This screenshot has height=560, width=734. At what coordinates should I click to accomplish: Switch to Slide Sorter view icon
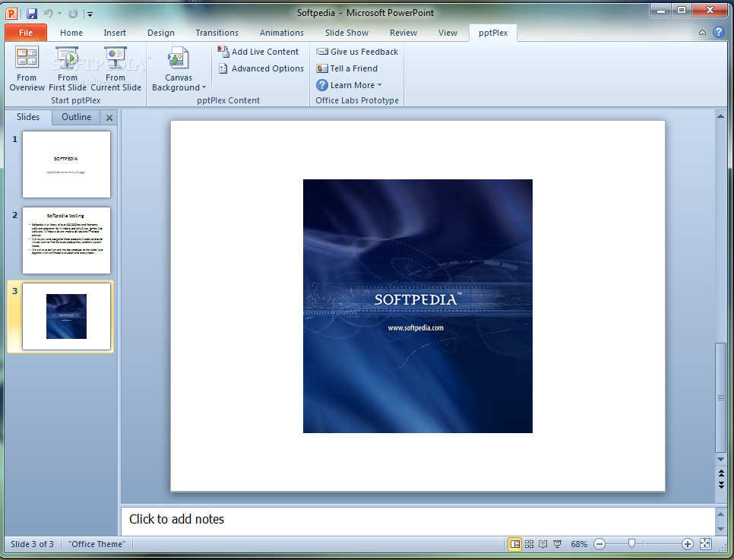[529, 544]
